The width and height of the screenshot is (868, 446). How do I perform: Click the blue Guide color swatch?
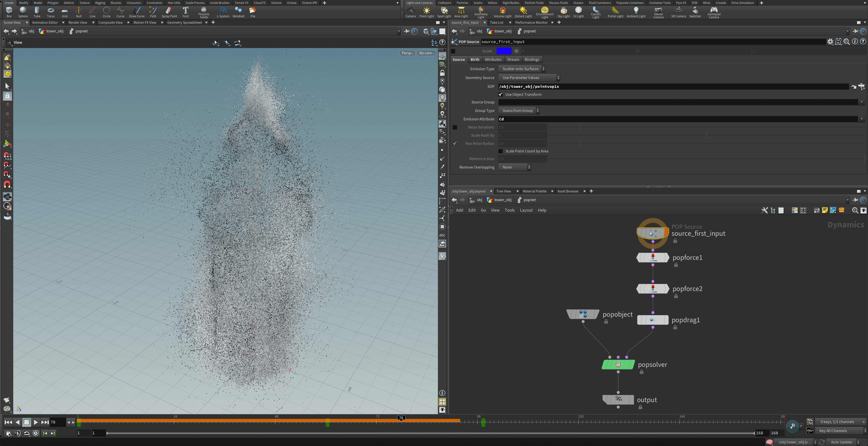[504, 51]
